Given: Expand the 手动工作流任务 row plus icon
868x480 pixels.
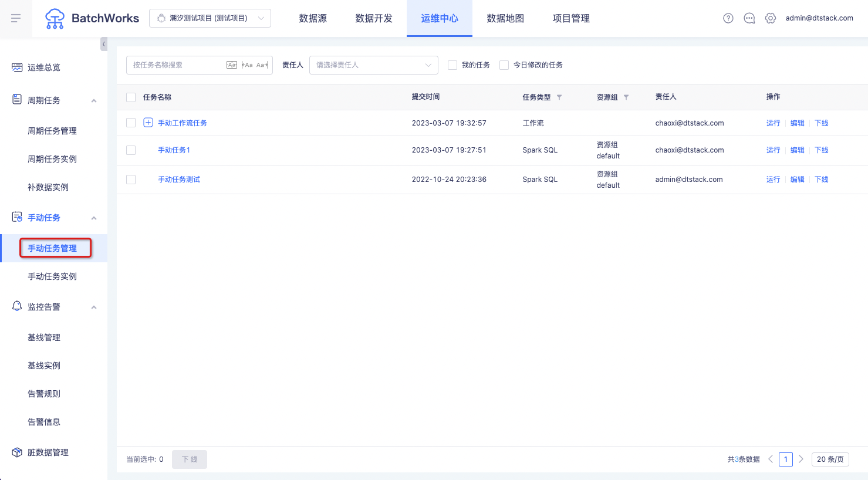Looking at the screenshot, I should coord(148,123).
